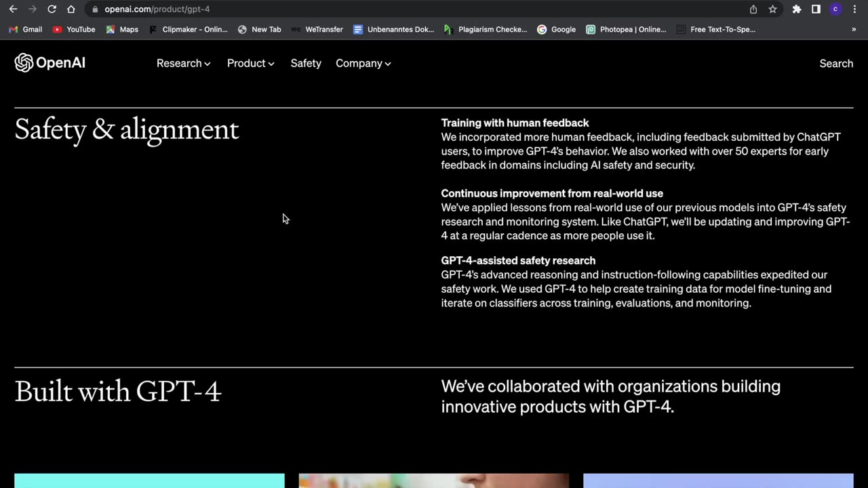Open the extensions puzzle icon
Image resolution: width=868 pixels, height=488 pixels.
[x=797, y=9]
